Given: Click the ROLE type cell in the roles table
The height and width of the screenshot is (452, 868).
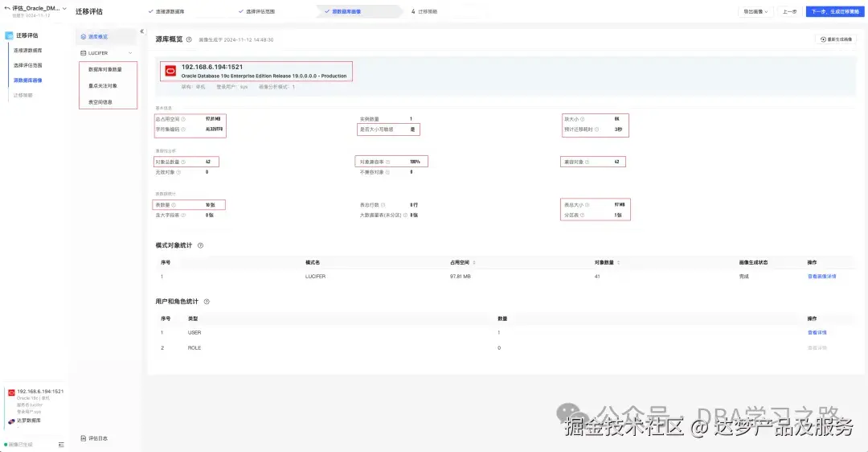Looking at the screenshot, I should 194,348.
